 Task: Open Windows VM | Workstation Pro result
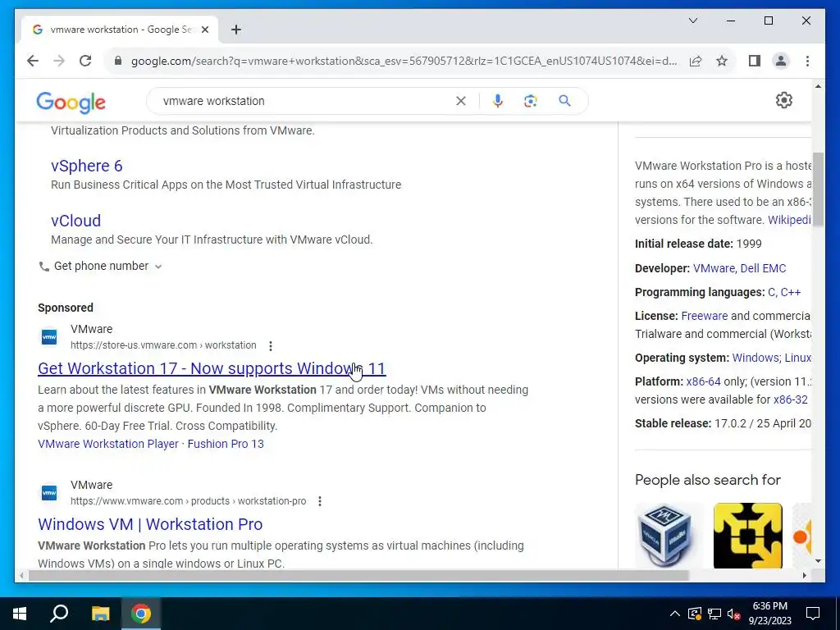(150, 524)
